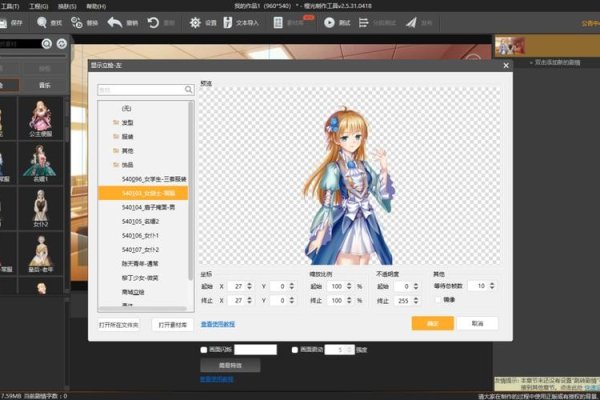This screenshot has width=600, height=400.
Task: Click the dark effects button below dialog
Action: click(x=230, y=366)
